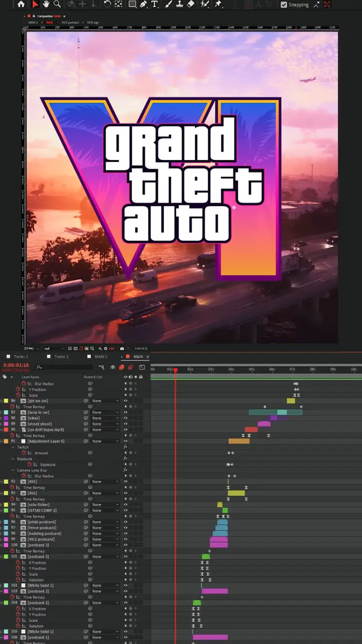Select the Clone Stamp tool
Image resolution: width=362 pixels, height=644 pixels.
(179, 4)
